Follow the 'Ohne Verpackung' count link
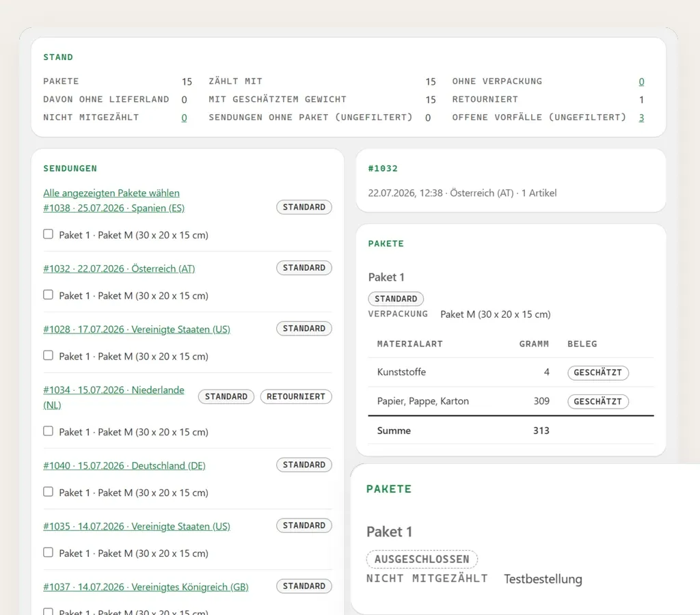This screenshot has width=700, height=615. click(641, 82)
